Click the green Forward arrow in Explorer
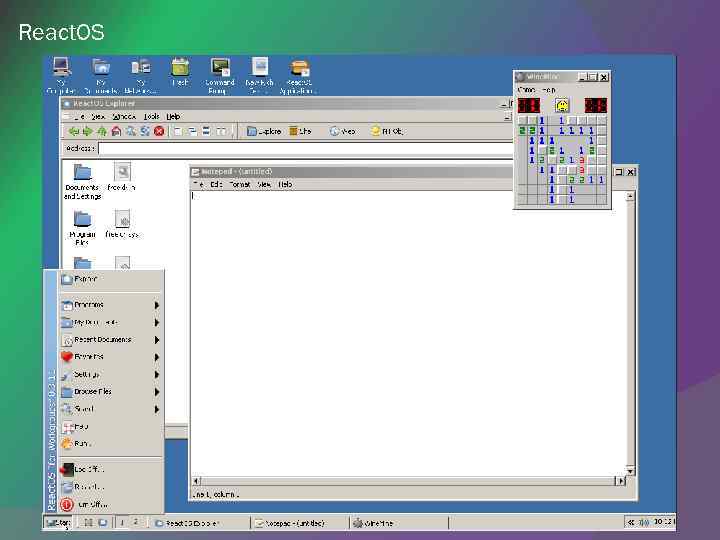Screen dimensions: 720x540 point(87,131)
